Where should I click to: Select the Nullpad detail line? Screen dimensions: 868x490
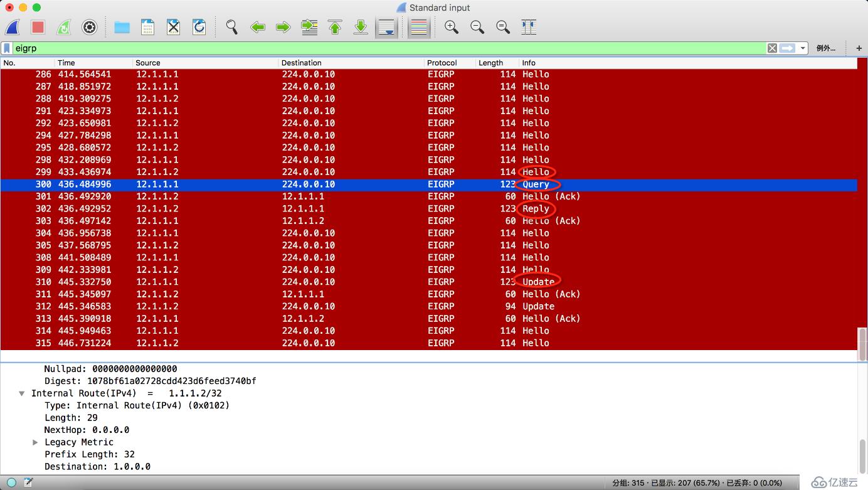111,369
